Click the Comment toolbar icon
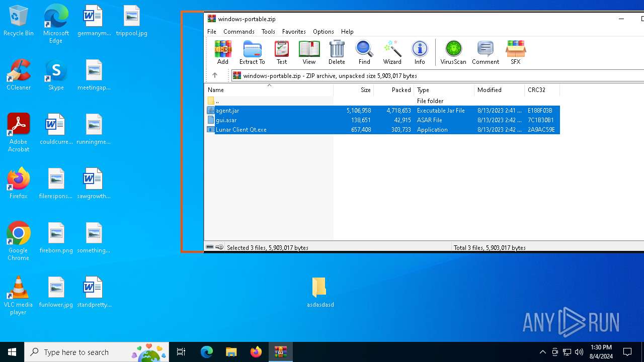The width and height of the screenshot is (644, 362). (x=486, y=53)
